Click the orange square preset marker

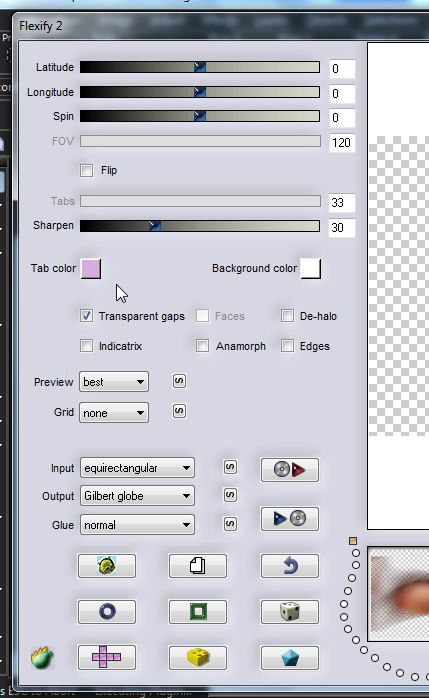pyautogui.click(x=353, y=541)
